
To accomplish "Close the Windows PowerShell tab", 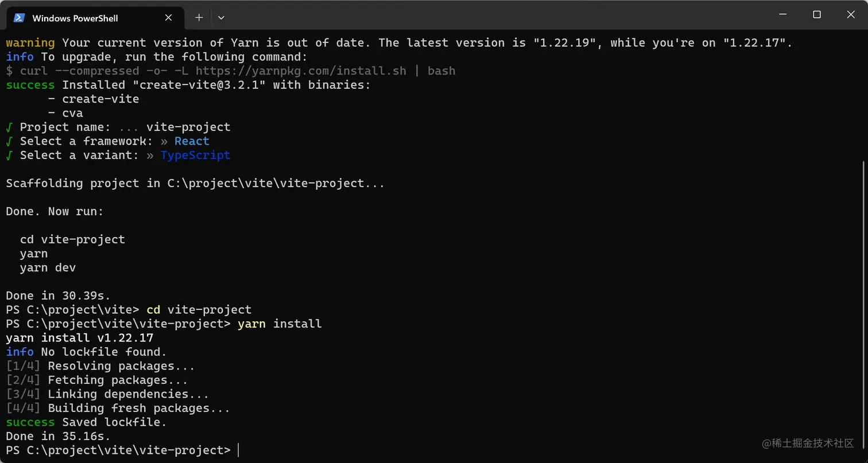I will point(168,18).
